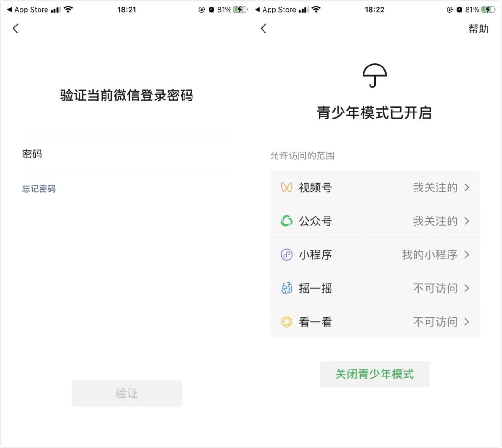Screen dimensions: 502x448
Task: Tap the green 公众号 icon
Action: tap(286, 221)
